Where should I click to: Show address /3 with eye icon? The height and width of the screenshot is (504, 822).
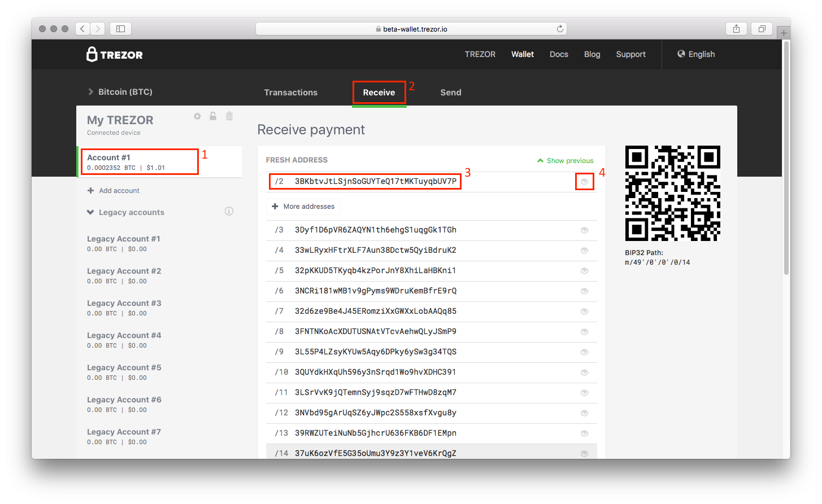584,230
